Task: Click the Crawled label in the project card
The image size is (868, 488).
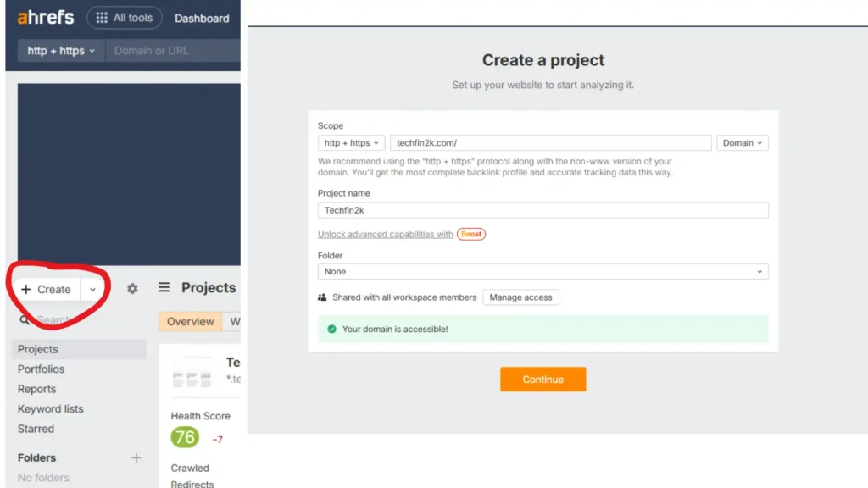Action: click(190, 468)
